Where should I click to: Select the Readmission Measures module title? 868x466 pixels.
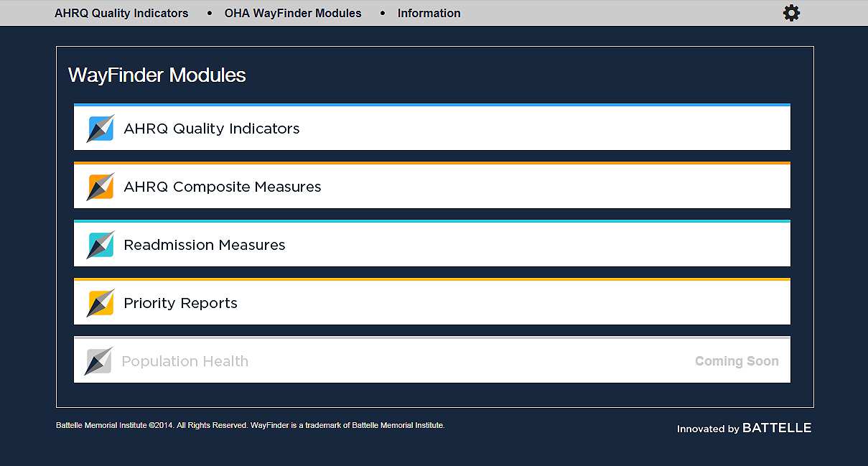click(205, 245)
